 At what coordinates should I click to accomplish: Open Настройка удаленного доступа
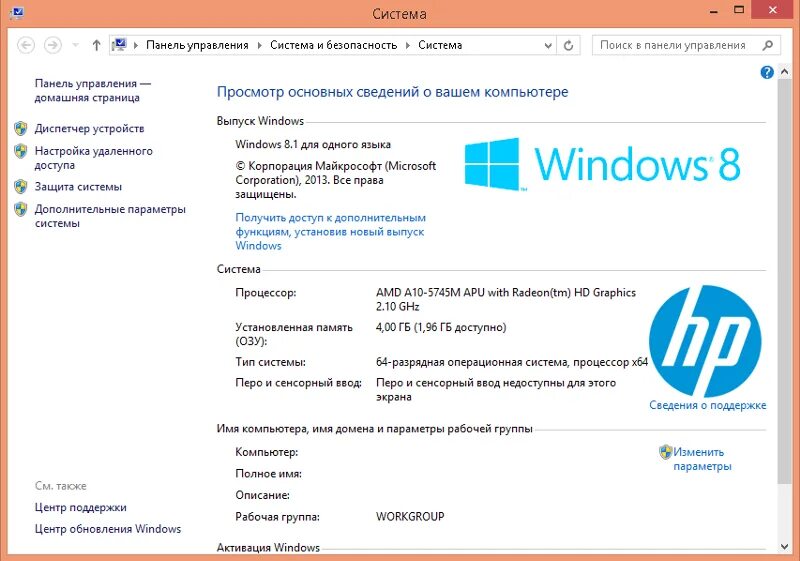93,158
